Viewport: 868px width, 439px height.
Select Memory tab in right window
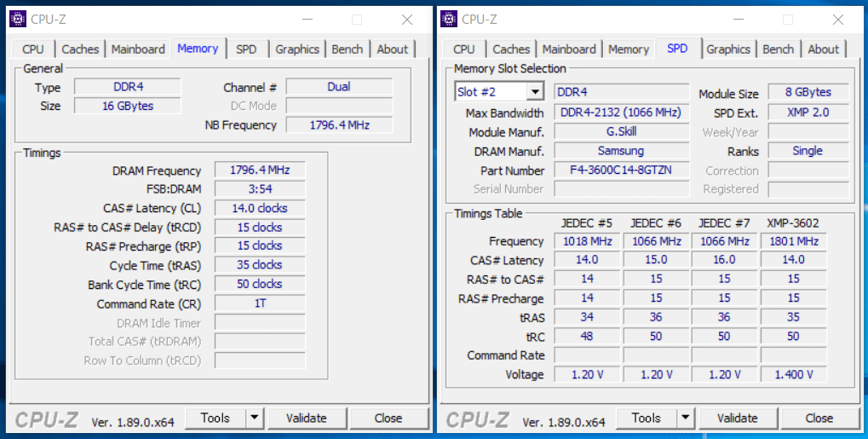[x=629, y=49]
